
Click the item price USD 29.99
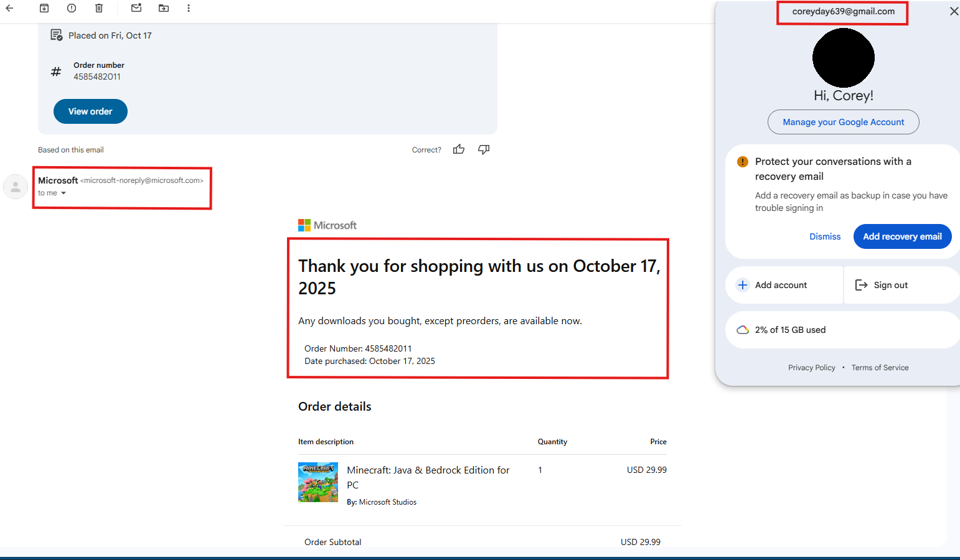[x=647, y=470]
